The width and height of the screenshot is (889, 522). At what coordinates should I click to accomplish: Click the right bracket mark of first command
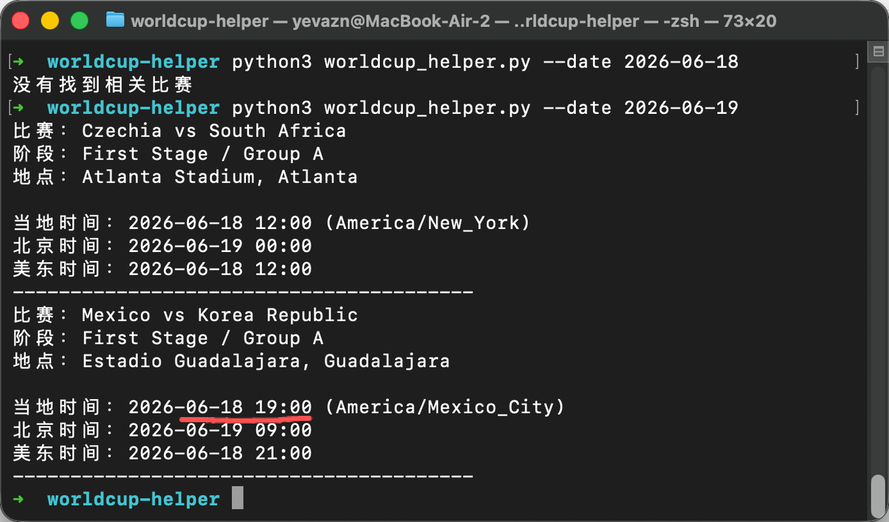[x=857, y=61]
